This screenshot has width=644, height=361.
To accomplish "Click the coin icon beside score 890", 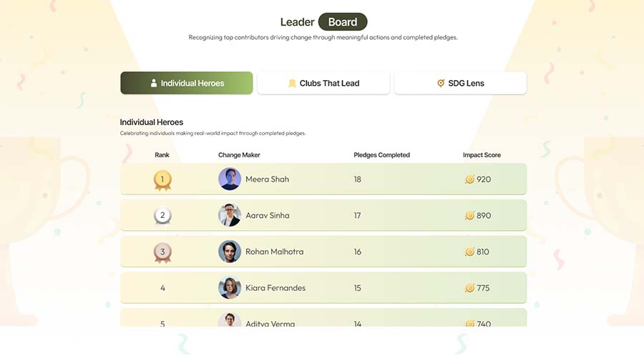I will [469, 215].
